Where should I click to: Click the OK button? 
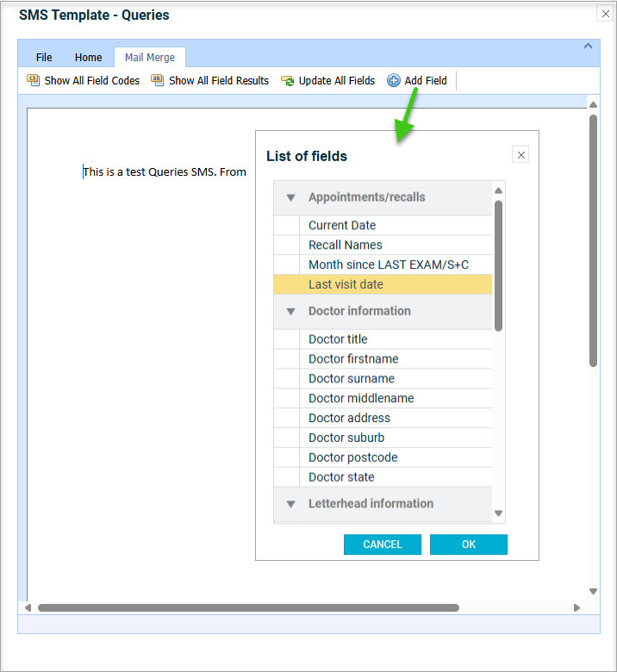(x=469, y=544)
